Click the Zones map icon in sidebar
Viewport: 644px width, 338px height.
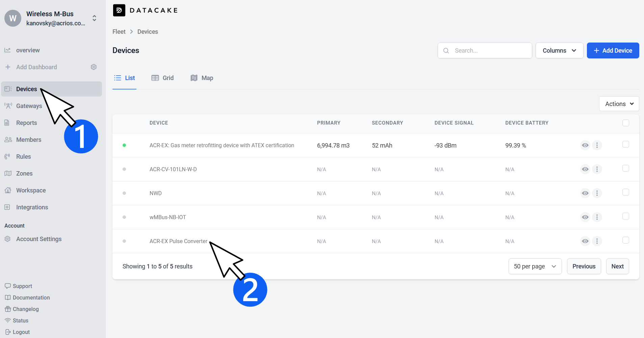(8, 174)
